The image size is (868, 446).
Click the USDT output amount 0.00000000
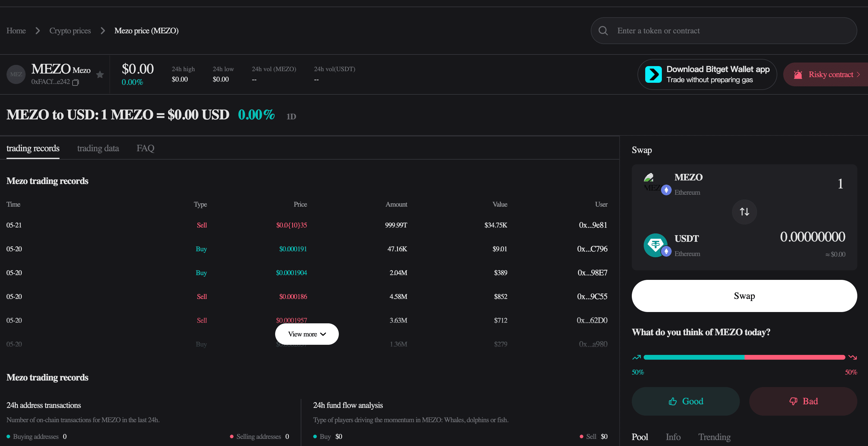pos(812,237)
